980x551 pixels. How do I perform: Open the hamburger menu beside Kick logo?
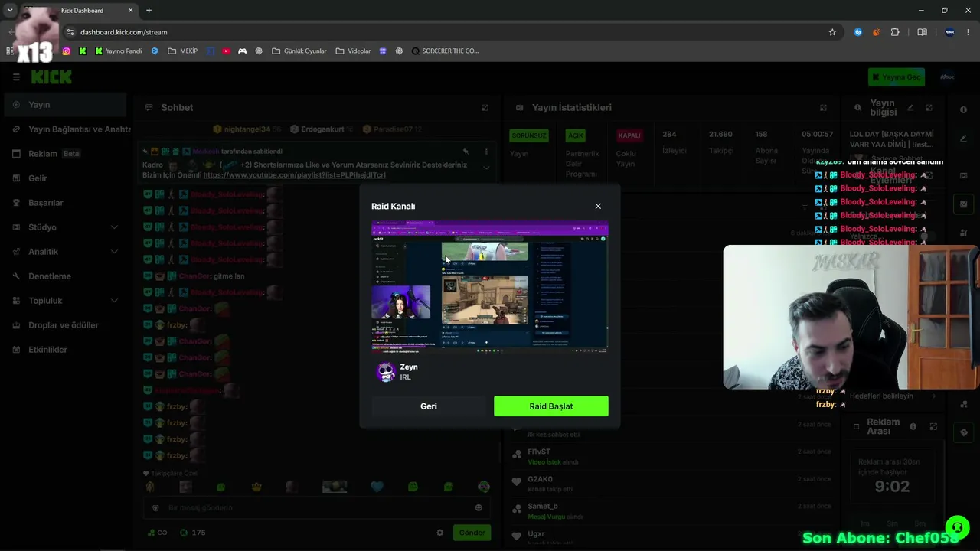pos(16,77)
